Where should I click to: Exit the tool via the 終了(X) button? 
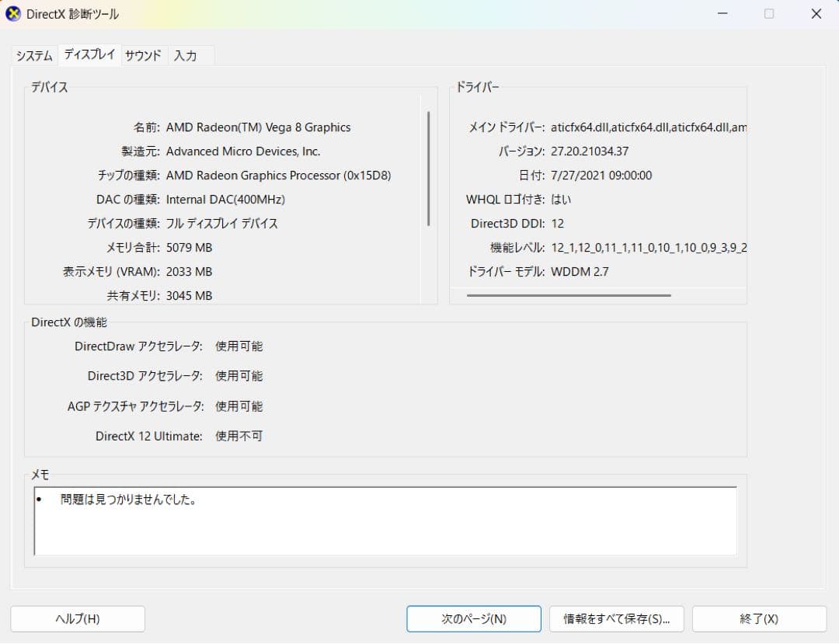click(x=759, y=618)
